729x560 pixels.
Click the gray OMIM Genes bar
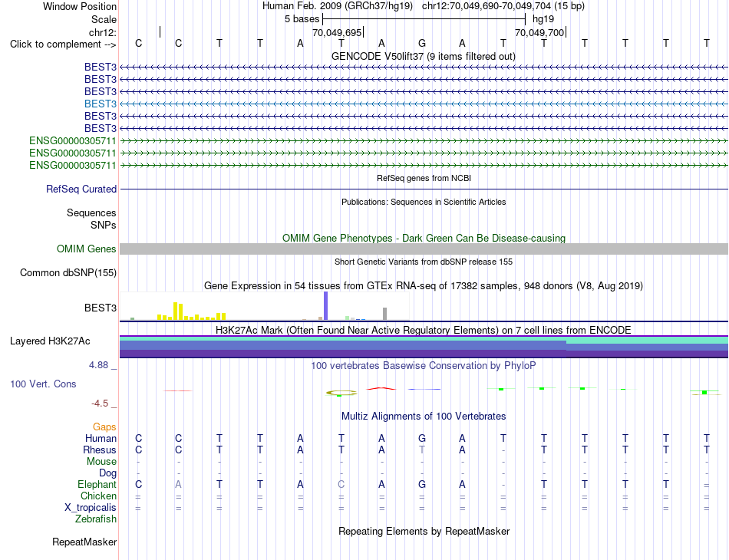[424, 249]
